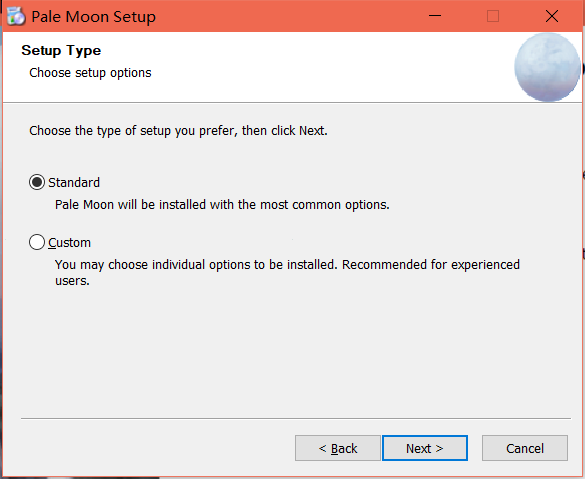
Task: Click the disabled maximize window button
Action: (493, 16)
